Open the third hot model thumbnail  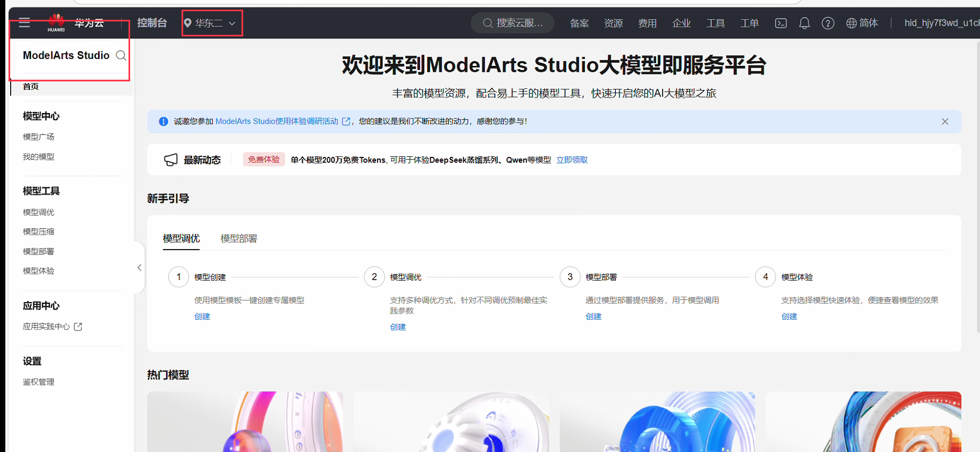click(x=658, y=422)
